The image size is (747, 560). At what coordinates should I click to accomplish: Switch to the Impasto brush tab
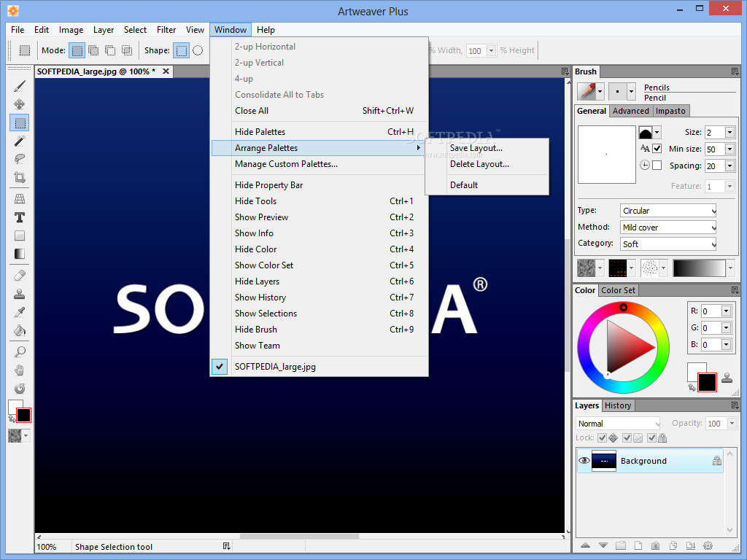click(x=670, y=111)
